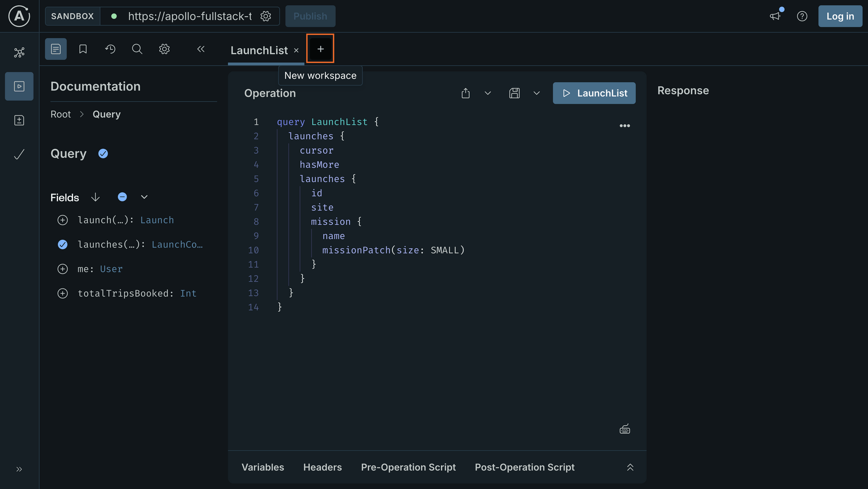Collapse the Documentation panel with the double chevron
Image resolution: width=868 pixels, height=489 pixels.
click(x=201, y=49)
